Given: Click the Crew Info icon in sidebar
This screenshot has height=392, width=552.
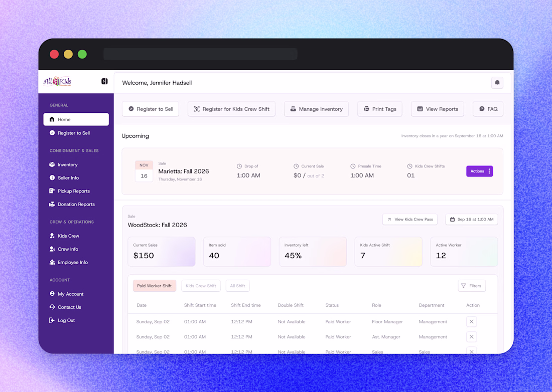Looking at the screenshot, I should click(x=52, y=249).
